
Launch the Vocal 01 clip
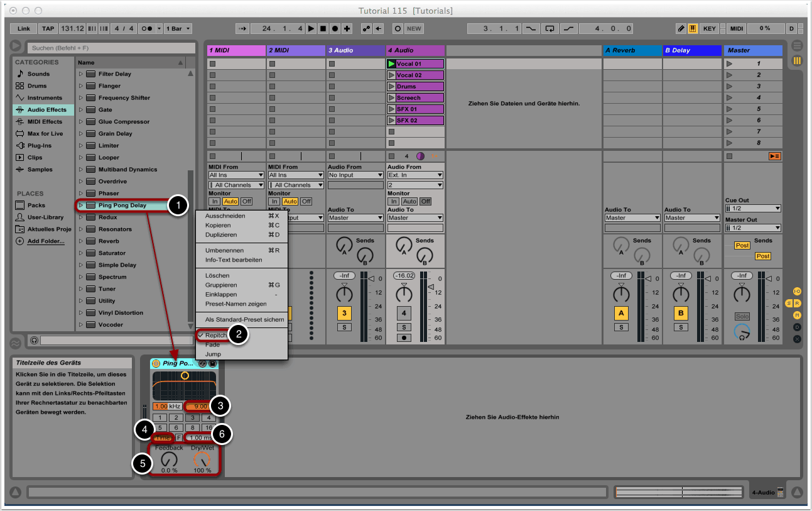point(392,64)
